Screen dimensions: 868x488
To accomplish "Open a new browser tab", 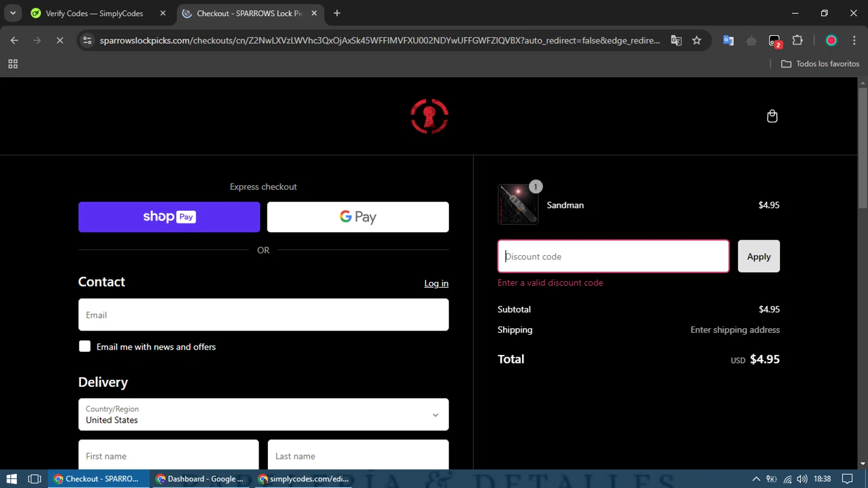I will (x=337, y=13).
